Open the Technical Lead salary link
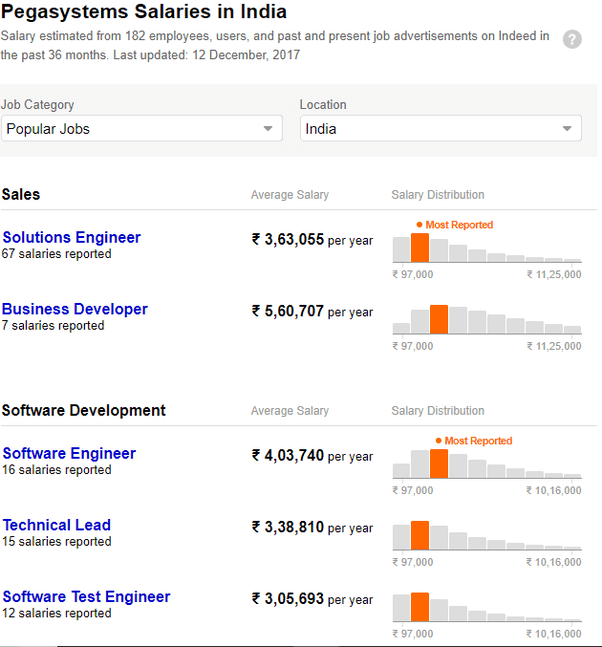This screenshot has height=647, width=602. click(57, 525)
